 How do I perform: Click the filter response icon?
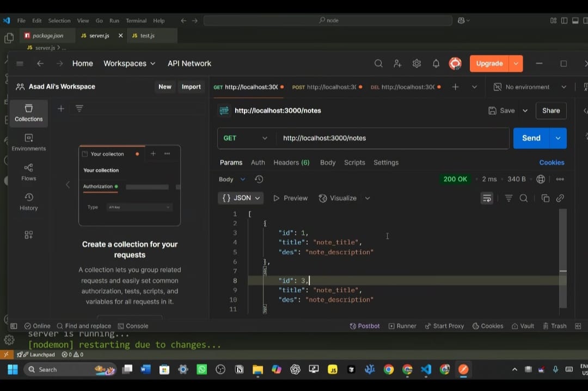[x=509, y=198]
